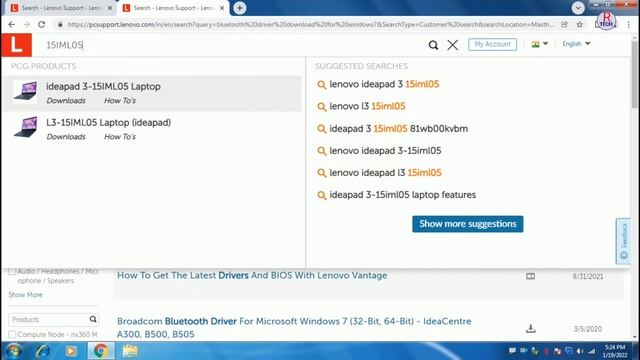Open the Feedback side tab
Viewport: 640px width, 360px height.
point(623,241)
